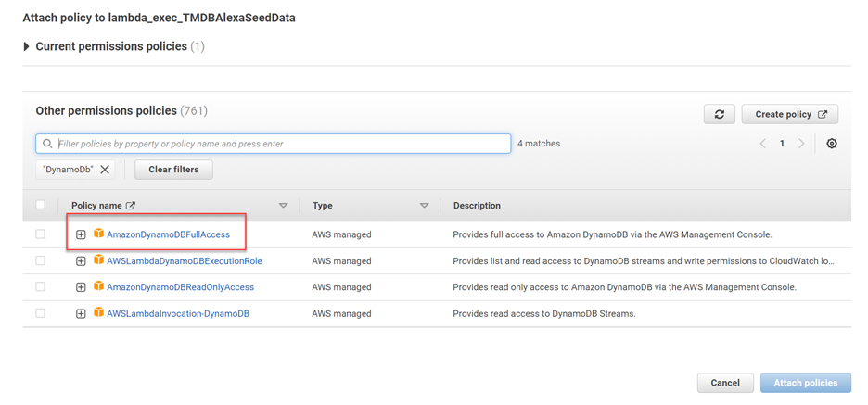The height and width of the screenshot is (405, 868).
Task: Remove the "DynamoDb" filter with X icon
Action: (105, 170)
